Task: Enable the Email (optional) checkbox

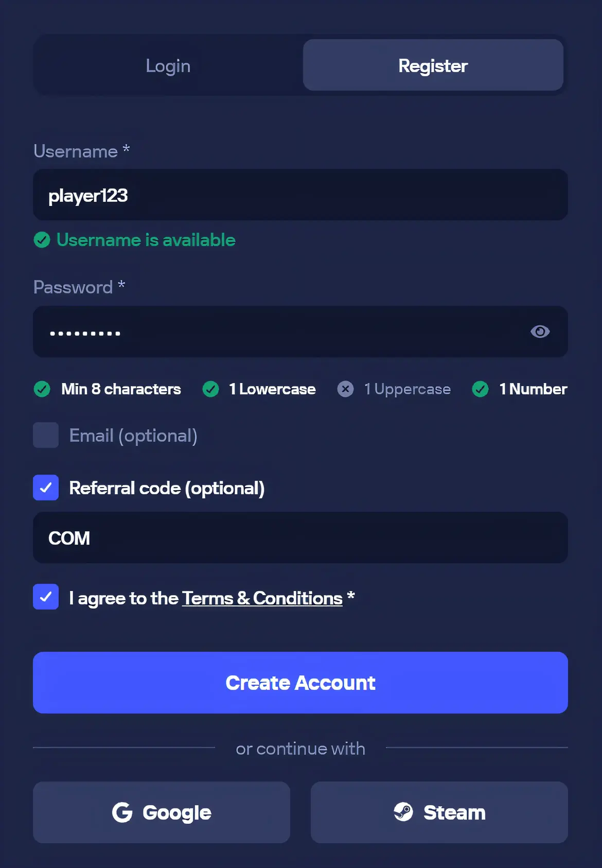Action: [45, 435]
